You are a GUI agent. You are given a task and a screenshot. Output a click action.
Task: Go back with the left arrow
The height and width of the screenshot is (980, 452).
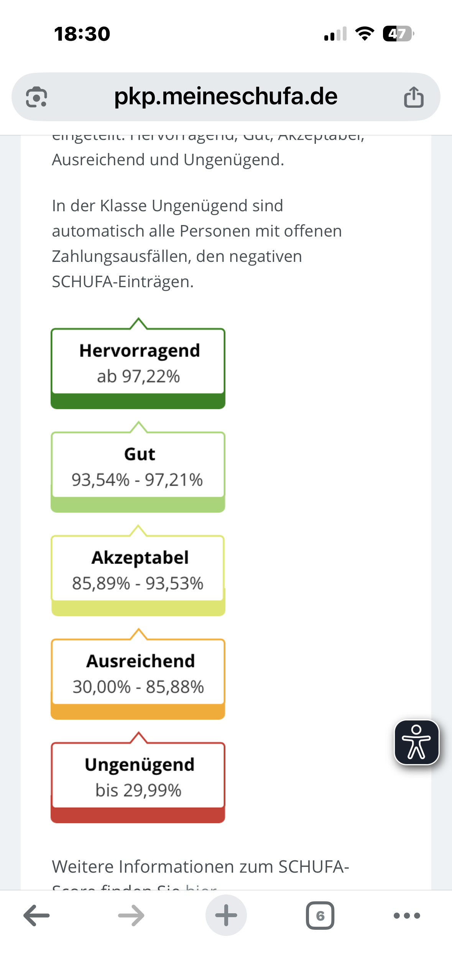pyautogui.click(x=36, y=916)
